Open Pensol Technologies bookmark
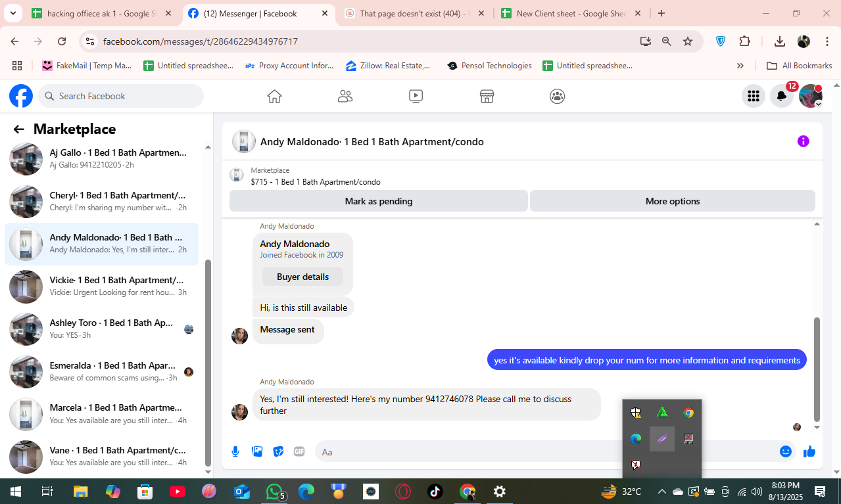Image resolution: width=841 pixels, height=504 pixels. point(489,66)
